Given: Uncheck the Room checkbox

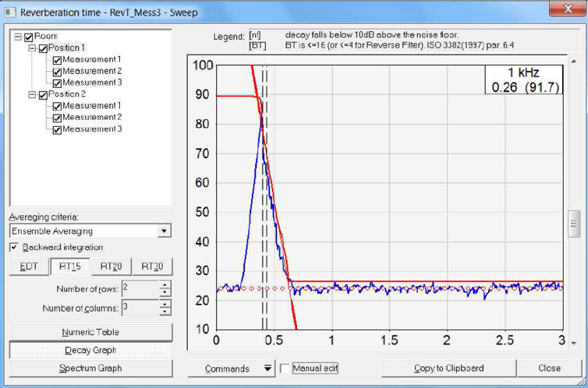Looking at the screenshot, I should click(29, 37).
